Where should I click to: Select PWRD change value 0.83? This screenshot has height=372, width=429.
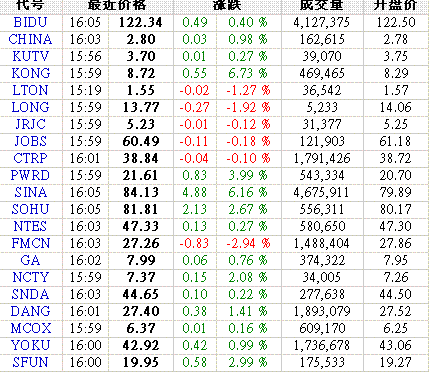point(194,175)
